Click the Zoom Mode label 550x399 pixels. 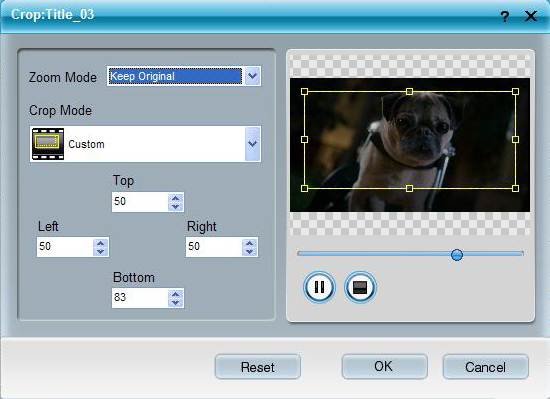[63, 77]
